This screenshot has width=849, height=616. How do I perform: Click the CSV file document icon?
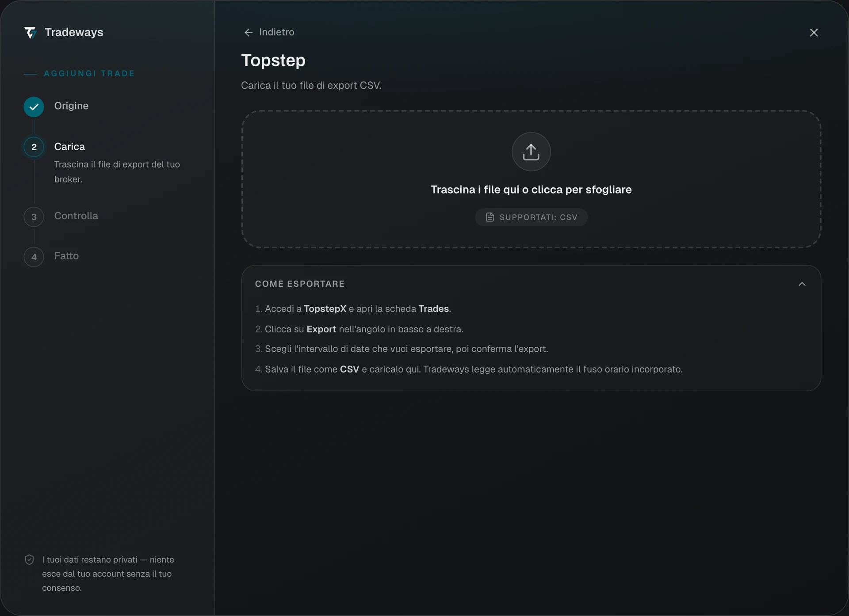tap(490, 217)
